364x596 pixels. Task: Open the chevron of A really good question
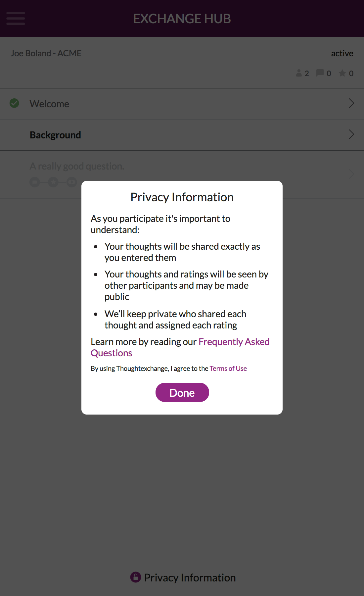tap(351, 174)
